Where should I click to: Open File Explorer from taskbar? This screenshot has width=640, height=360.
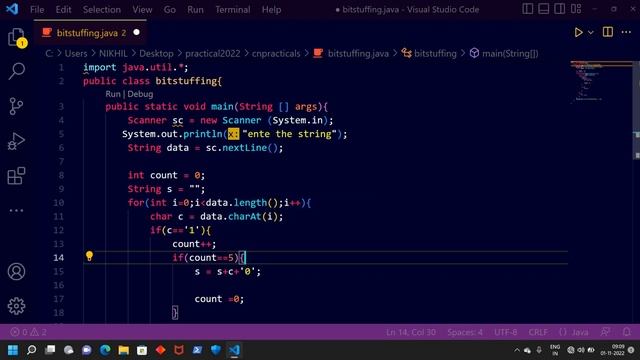124,350
